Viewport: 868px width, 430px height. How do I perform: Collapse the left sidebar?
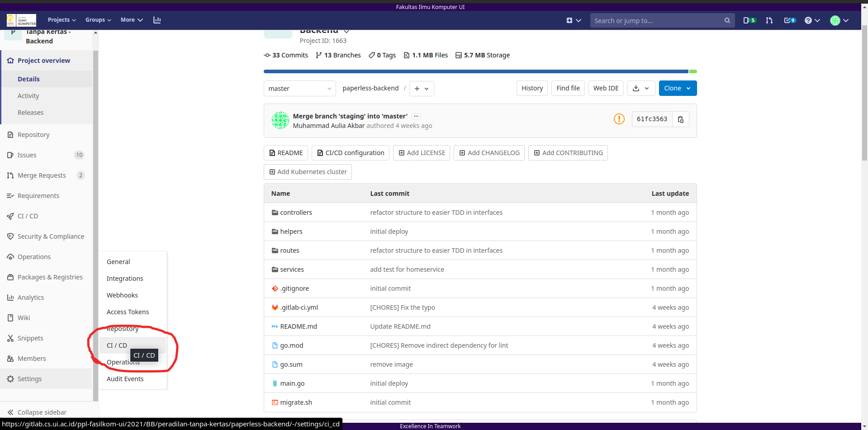[42, 412]
